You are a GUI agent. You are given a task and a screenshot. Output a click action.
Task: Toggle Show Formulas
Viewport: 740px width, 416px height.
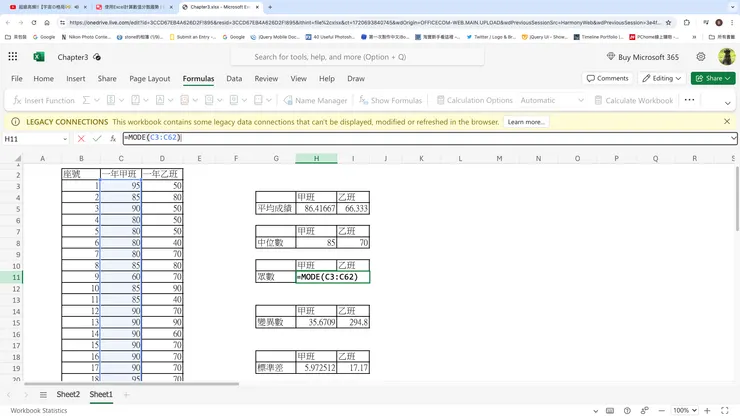[390, 100]
